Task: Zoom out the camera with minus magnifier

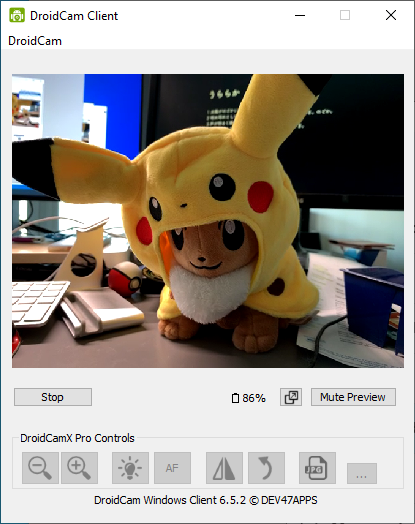Action: pyautogui.click(x=40, y=468)
